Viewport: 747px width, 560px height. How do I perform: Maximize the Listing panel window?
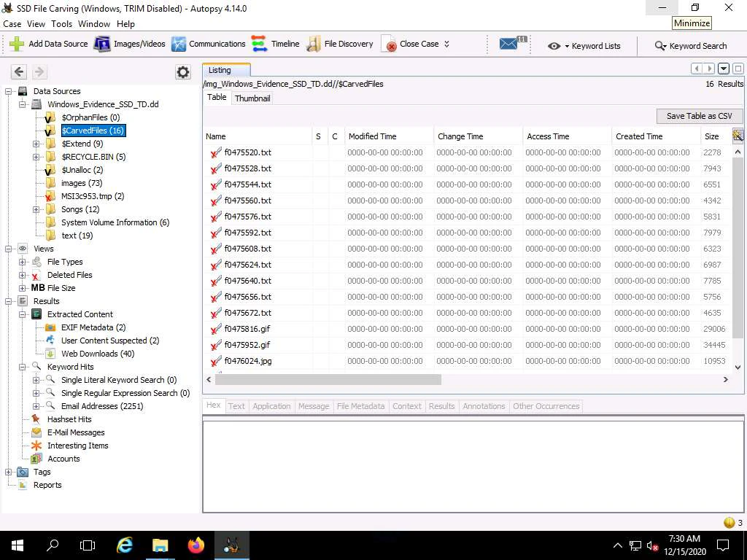point(738,69)
